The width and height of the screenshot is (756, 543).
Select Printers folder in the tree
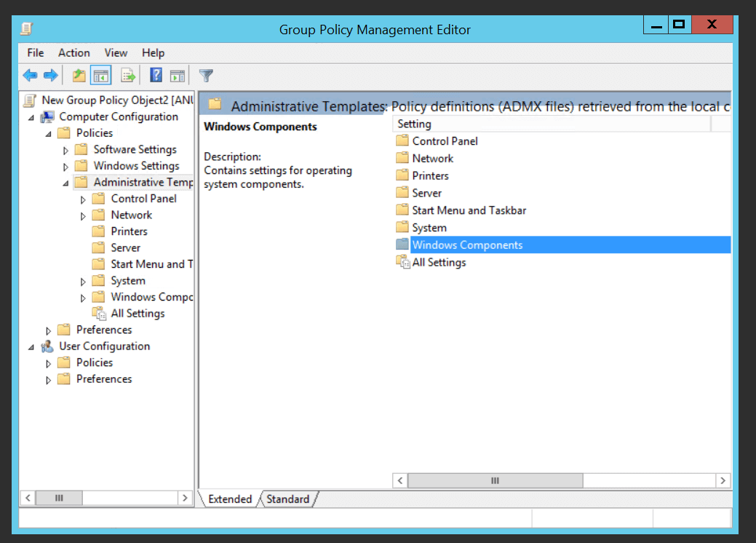pos(129,231)
